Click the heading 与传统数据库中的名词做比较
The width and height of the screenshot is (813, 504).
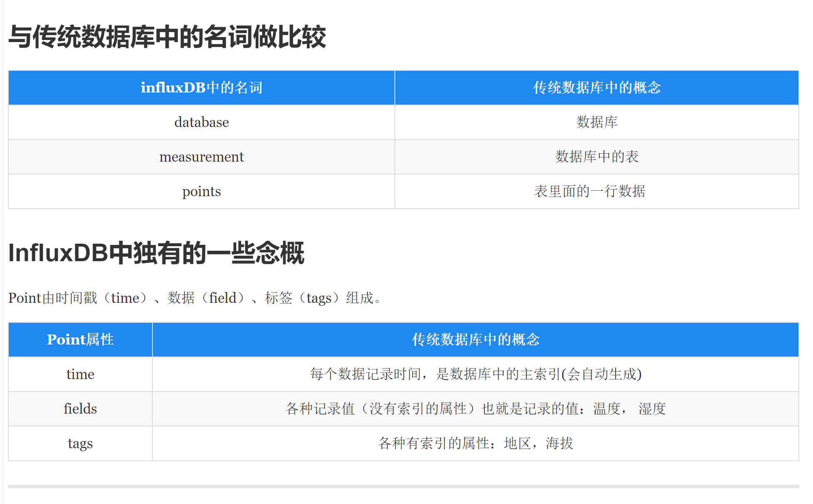click(167, 37)
